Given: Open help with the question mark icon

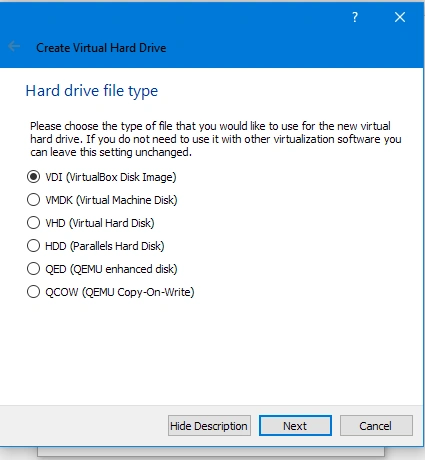Looking at the screenshot, I should pos(355,17).
